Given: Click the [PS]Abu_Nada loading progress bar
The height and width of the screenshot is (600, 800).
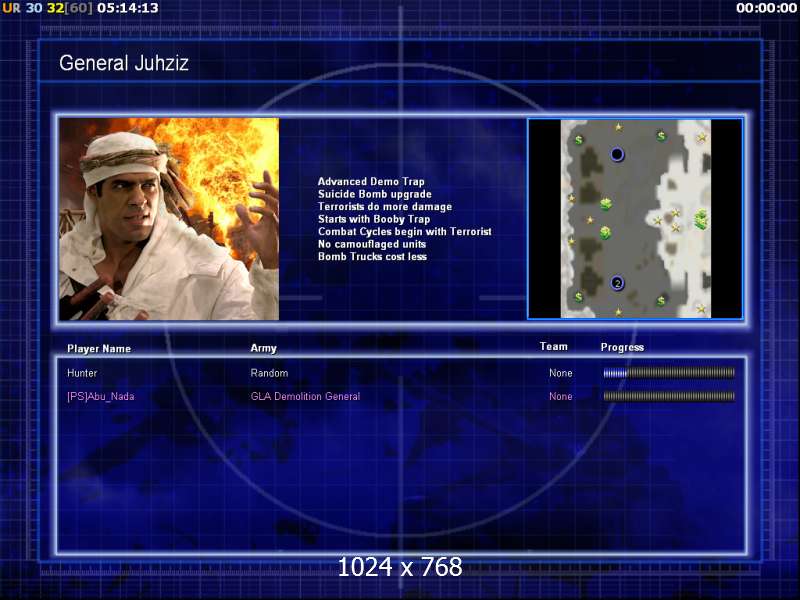Looking at the screenshot, I should (669, 396).
